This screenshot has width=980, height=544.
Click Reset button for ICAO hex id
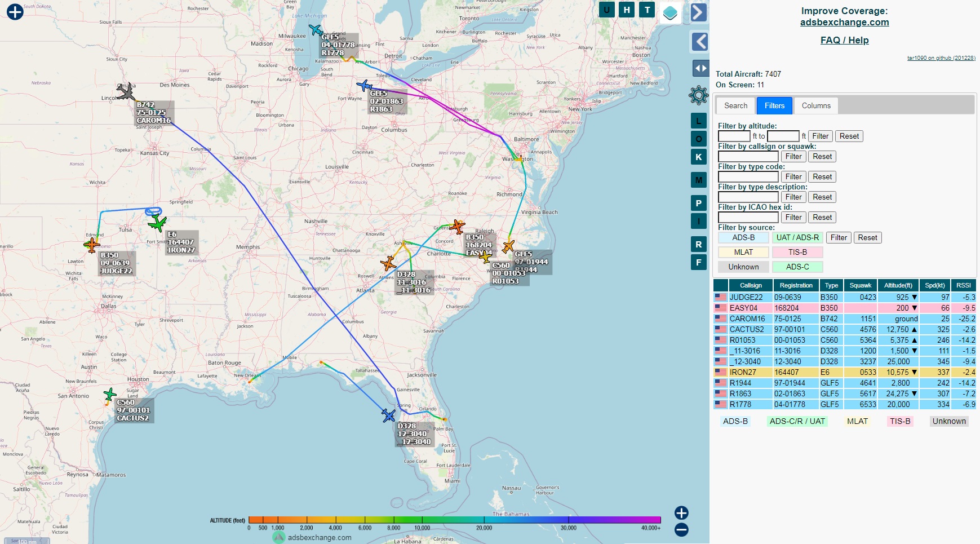click(x=822, y=218)
